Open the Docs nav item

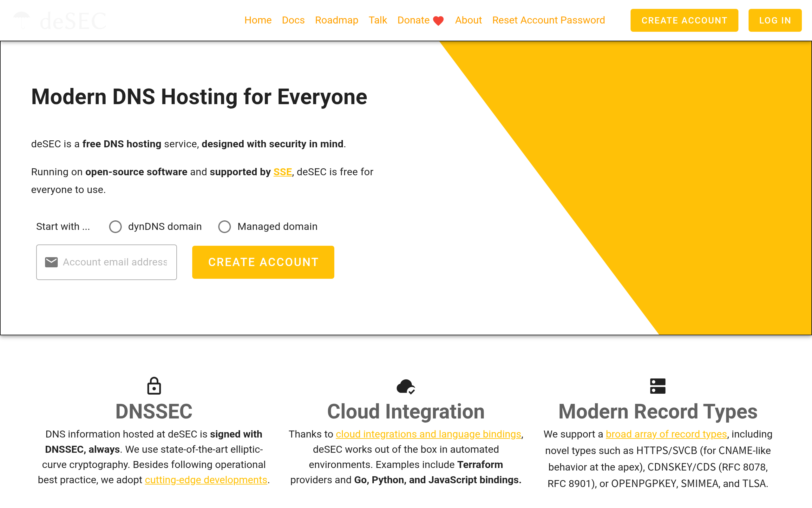[x=293, y=20]
